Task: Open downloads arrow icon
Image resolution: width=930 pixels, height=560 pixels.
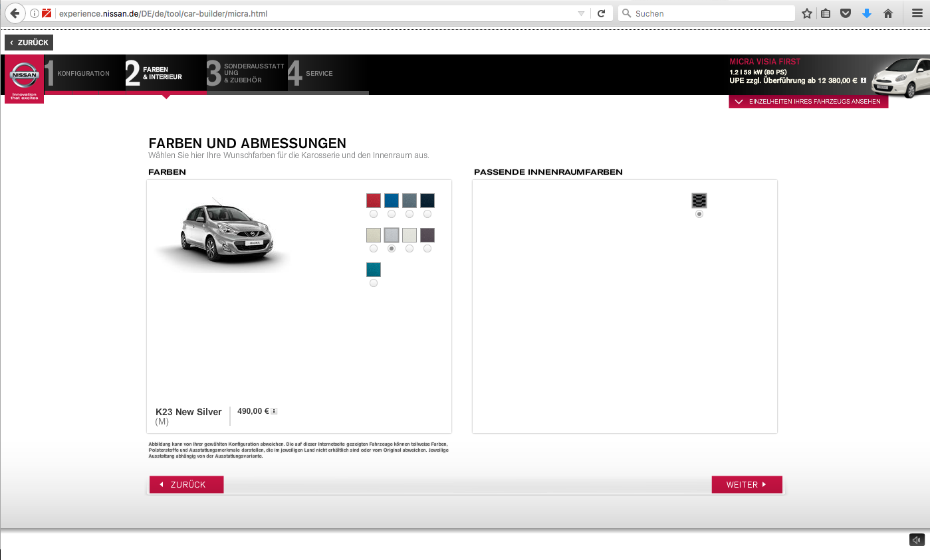Action: click(x=867, y=13)
